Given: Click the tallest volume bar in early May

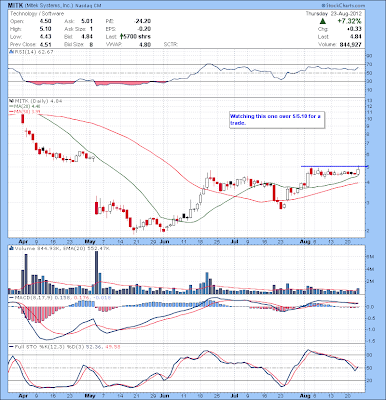Looking at the screenshot, I should pyautogui.click(x=97, y=272).
